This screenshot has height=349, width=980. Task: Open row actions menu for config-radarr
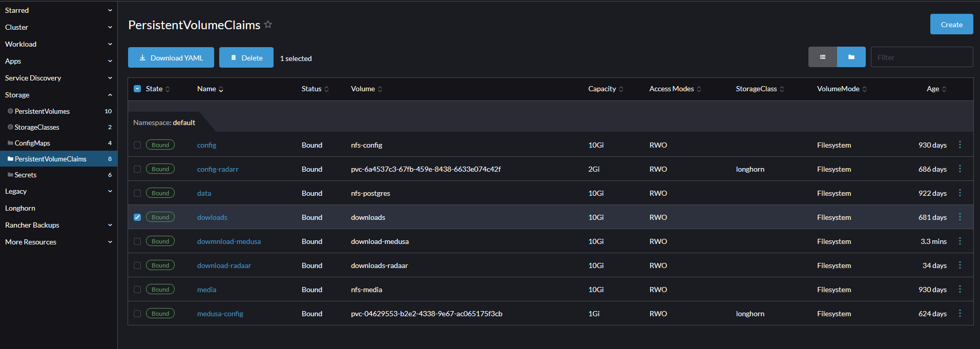[960, 169]
